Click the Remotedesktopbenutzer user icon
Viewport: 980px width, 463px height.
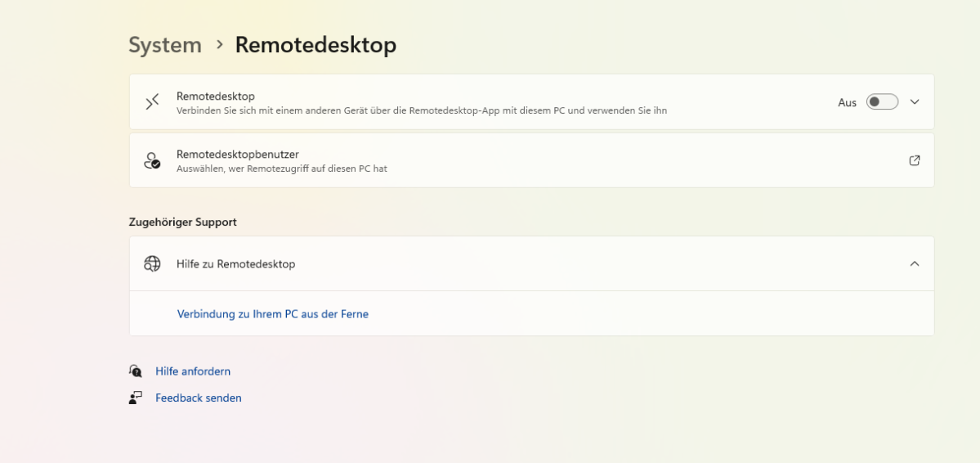152,160
